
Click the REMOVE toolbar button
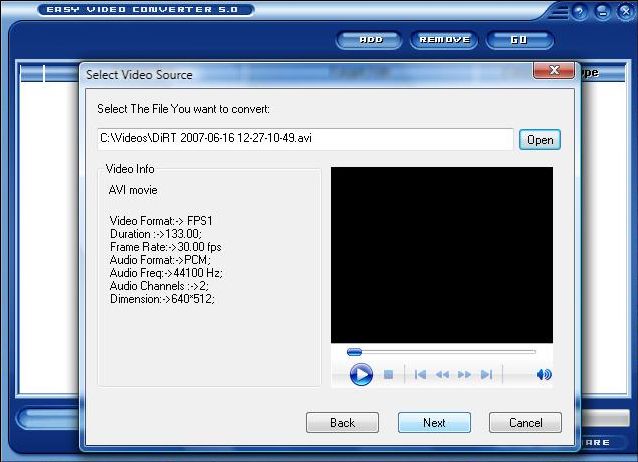443,40
